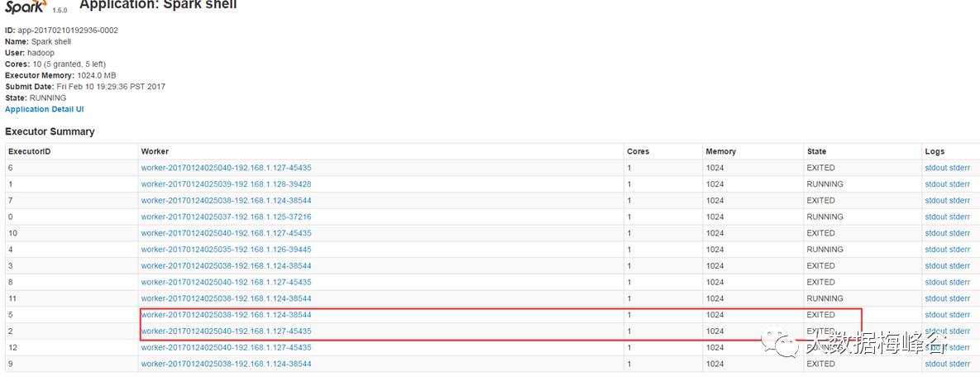
Task: View stderr log for executor 0
Action: [959, 217]
